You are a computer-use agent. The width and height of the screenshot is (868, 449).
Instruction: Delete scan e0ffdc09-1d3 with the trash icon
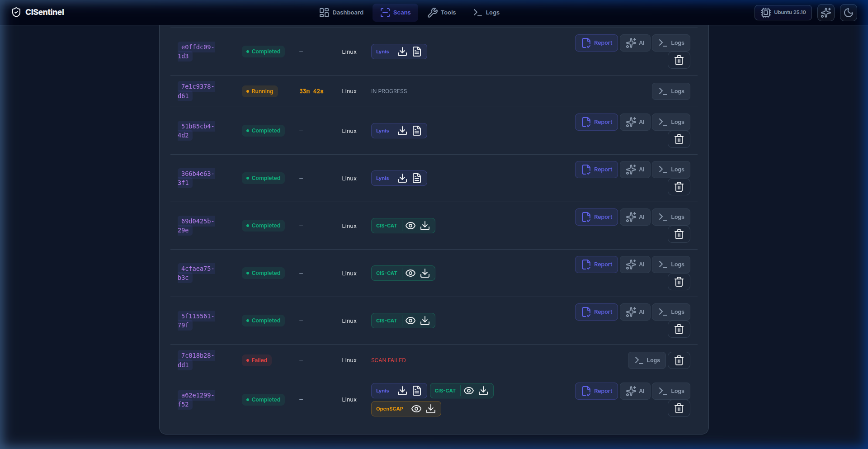coord(679,60)
